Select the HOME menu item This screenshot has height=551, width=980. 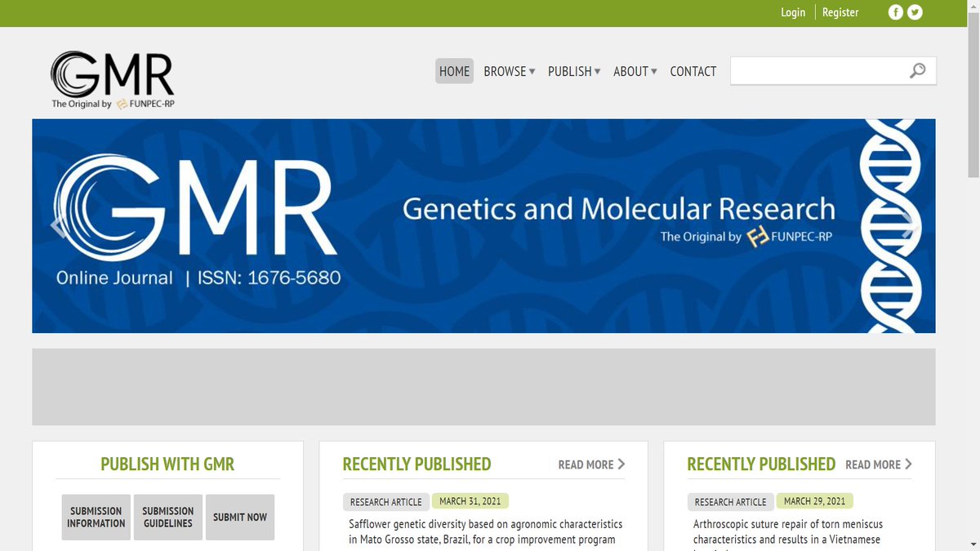tap(454, 71)
